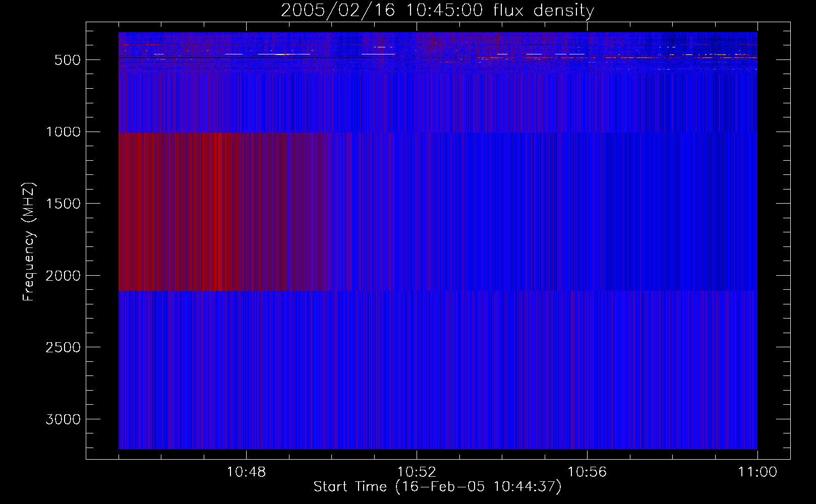Click the 2000 frequency tick label

[x=63, y=276]
